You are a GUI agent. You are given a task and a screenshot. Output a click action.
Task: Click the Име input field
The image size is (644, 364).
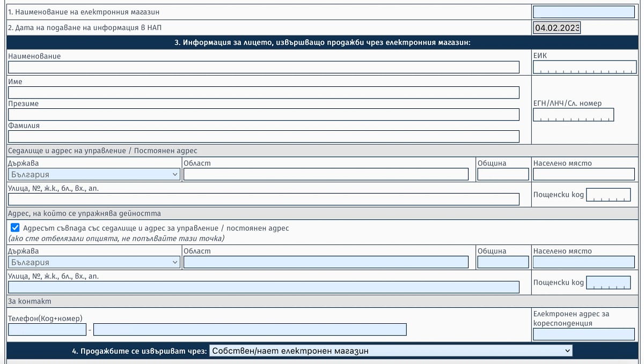click(x=264, y=92)
